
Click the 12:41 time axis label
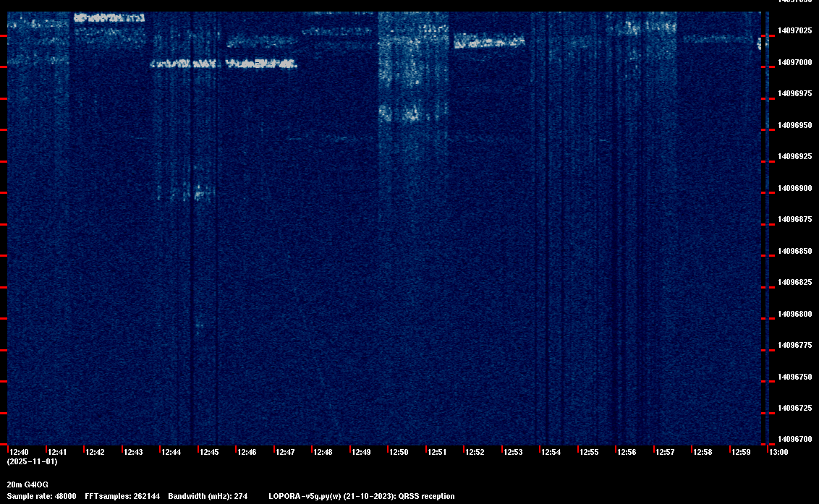[x=57, y=452]
